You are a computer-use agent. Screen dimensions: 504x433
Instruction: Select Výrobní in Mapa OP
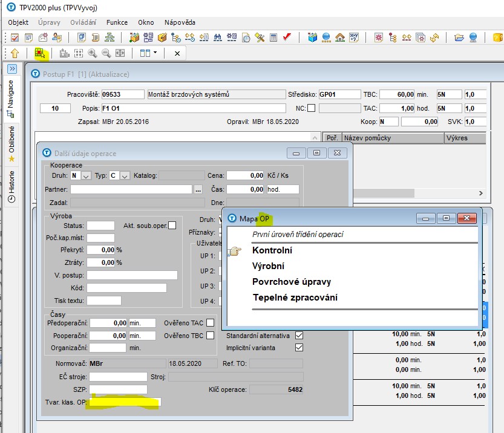(268, 266)
